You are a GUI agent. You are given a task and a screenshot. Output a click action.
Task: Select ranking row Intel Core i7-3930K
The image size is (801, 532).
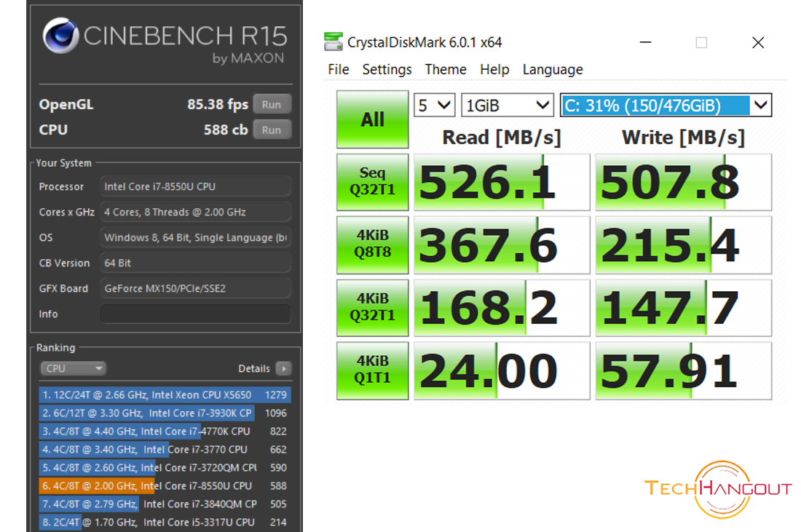(x=165, y=413)
